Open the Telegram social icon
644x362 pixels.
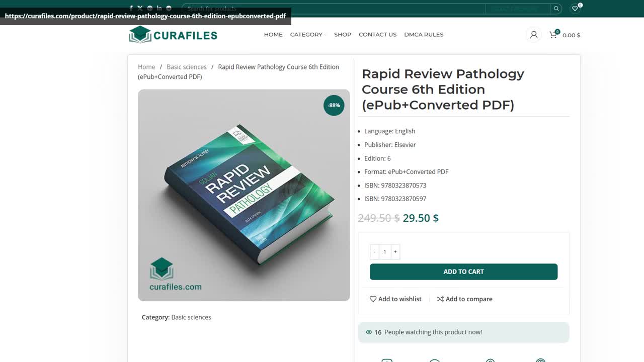(168, 8)
